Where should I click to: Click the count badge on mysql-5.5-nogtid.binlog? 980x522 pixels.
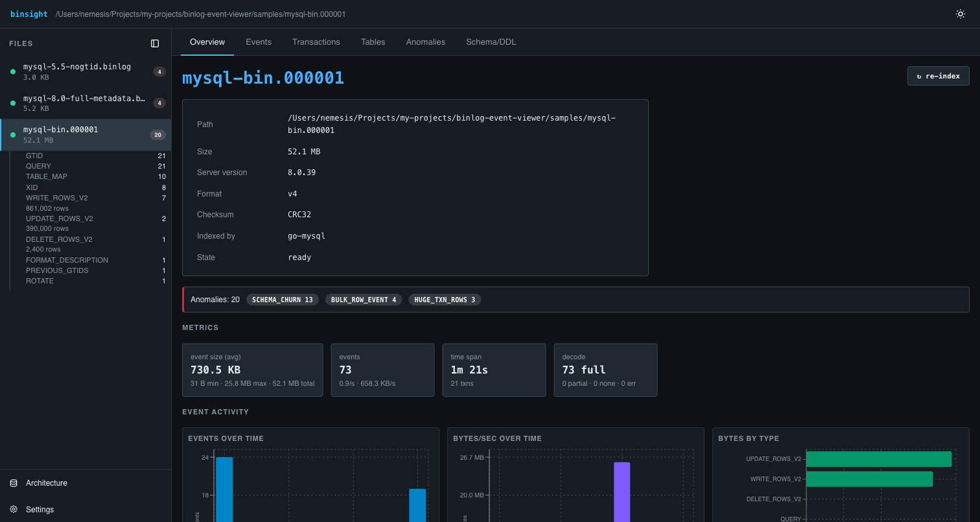[x=159, y=71]
